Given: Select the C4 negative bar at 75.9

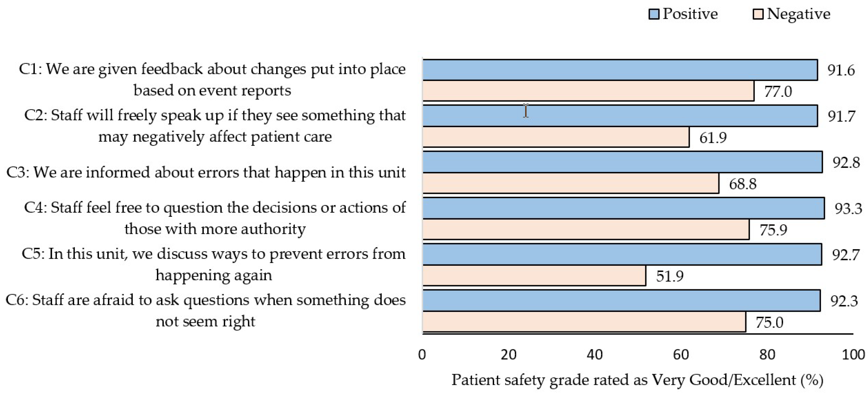Looking at the screenshot, I should pyautogui.click(x=586, y=230).
